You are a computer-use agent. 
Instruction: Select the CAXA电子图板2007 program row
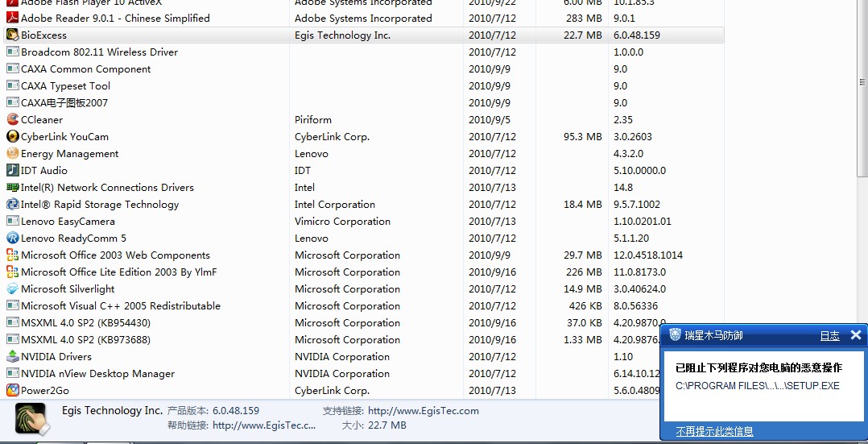64,102
